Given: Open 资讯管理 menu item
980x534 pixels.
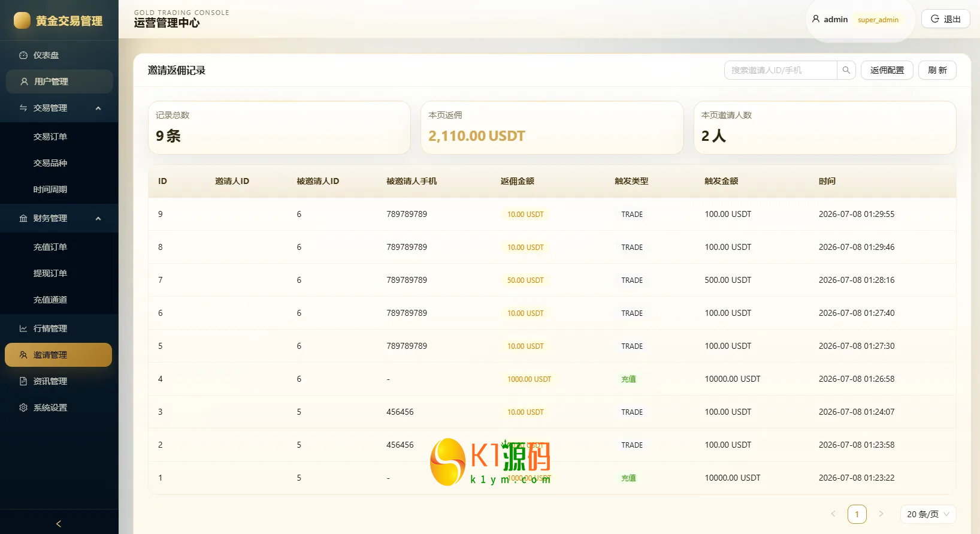Looking at the screenshot, I should pyautogui.click(x=59, y=381).
